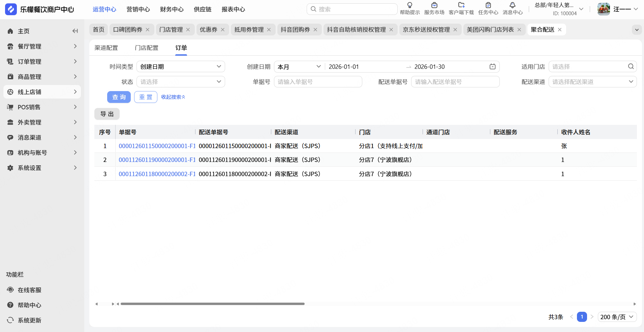Image resolution: width=644 pixels, height=332 pixels.
Task: Select 营销中心 in the top menu
Action: coord(138,9)
